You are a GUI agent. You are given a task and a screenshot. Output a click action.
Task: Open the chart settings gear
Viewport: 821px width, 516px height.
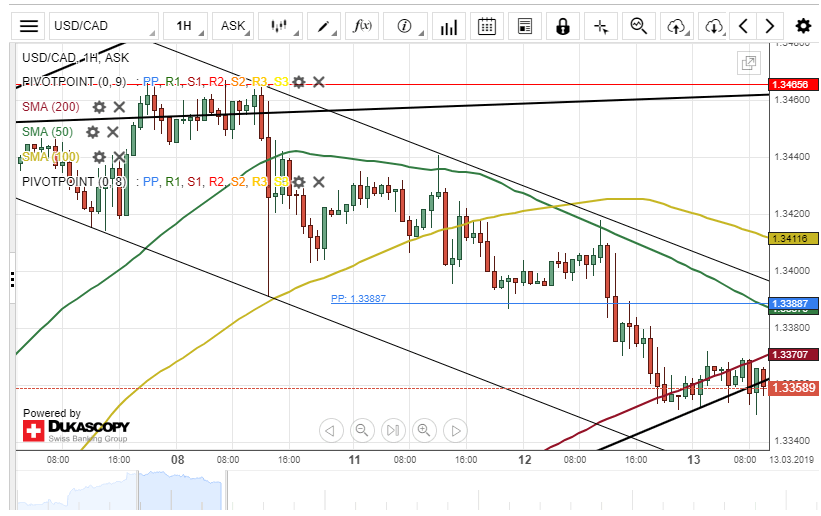tap(803, 26)
